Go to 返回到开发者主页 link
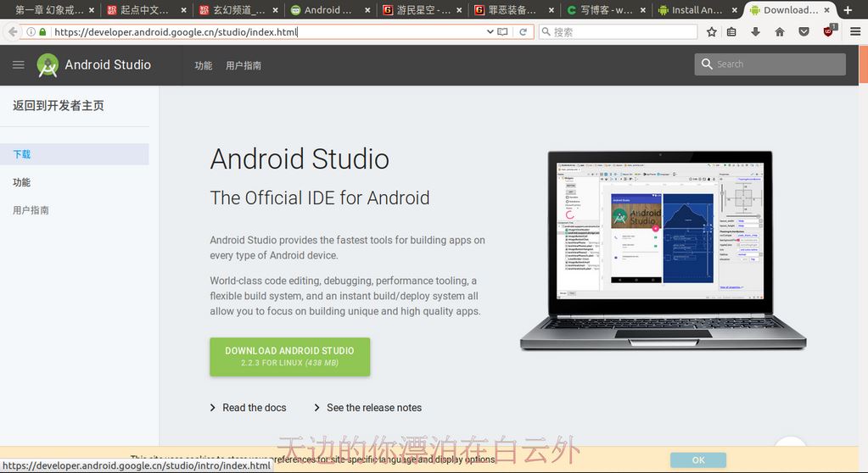This screenshot has height=473, width=868. point(59,106)
